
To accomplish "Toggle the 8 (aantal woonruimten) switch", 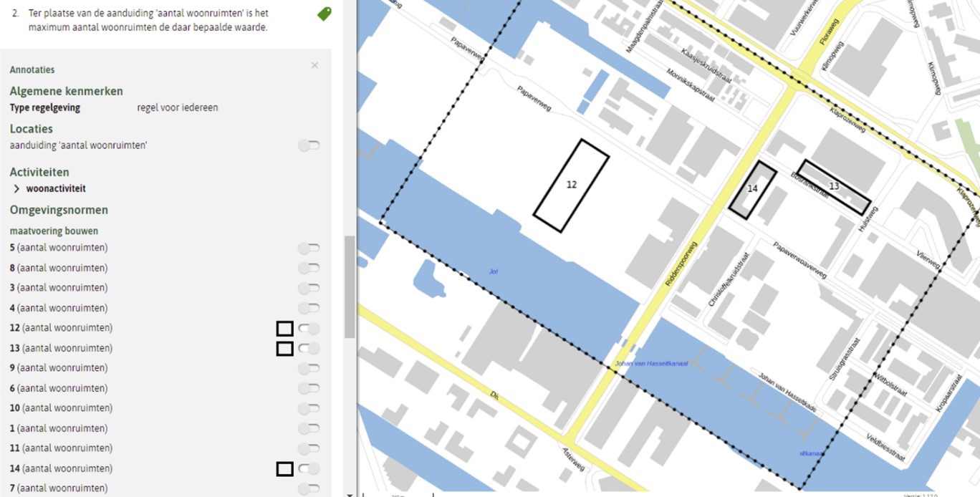I will (x=309, y=268).
